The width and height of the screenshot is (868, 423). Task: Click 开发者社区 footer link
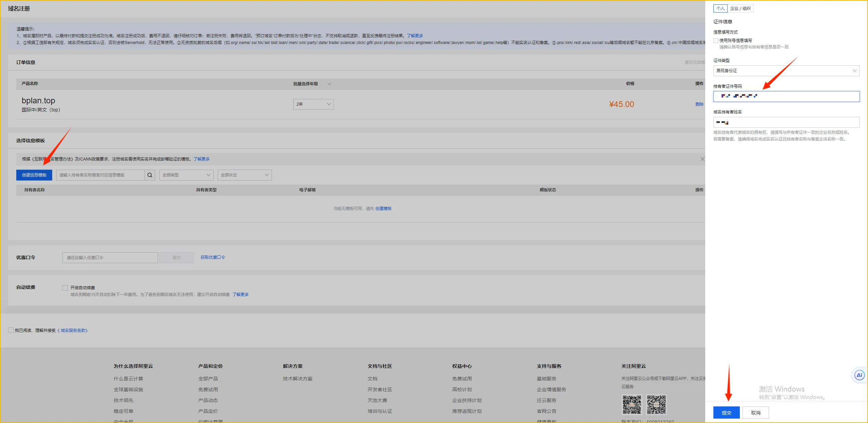point(380,389)
